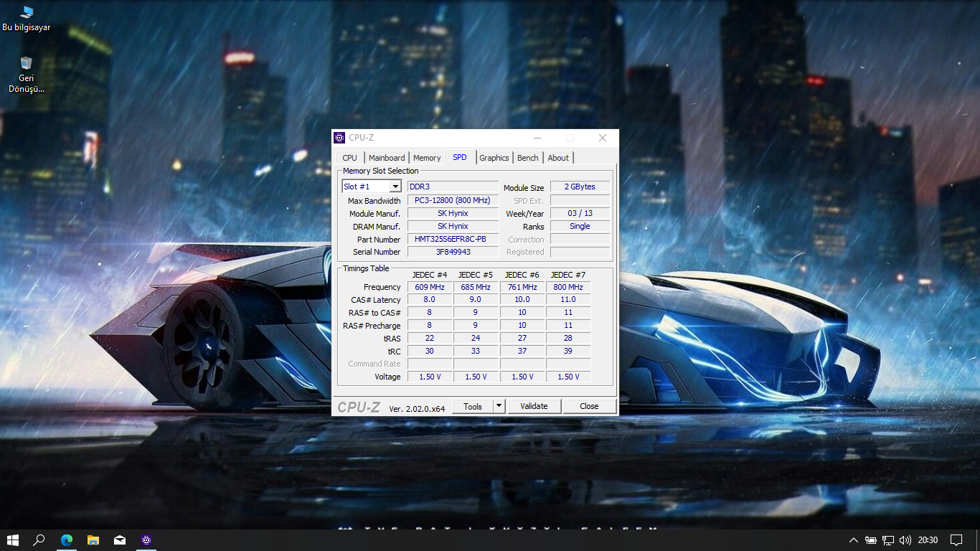This screenshot has width=980, height=551.
Task: Click the battery power tray icon
Action: tap(871, 540)
